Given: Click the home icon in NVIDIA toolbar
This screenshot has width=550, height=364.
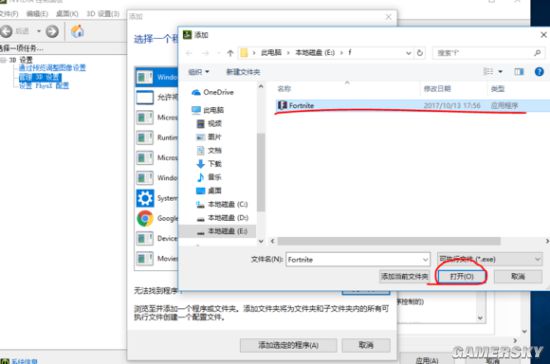Looking at the screenshot, I should (x=77, y=32).
